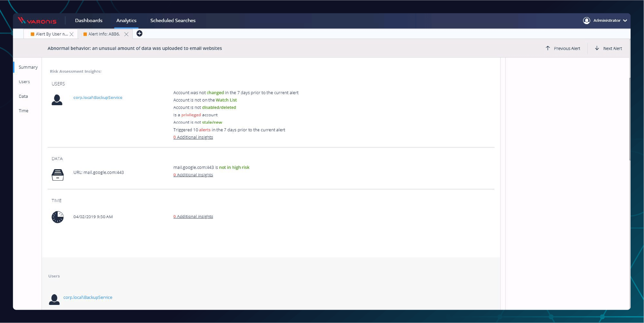Click 0 Additional insights in the DATA section
The width and height of the screenshot is (644, 323).
click(x=193, y=175)
